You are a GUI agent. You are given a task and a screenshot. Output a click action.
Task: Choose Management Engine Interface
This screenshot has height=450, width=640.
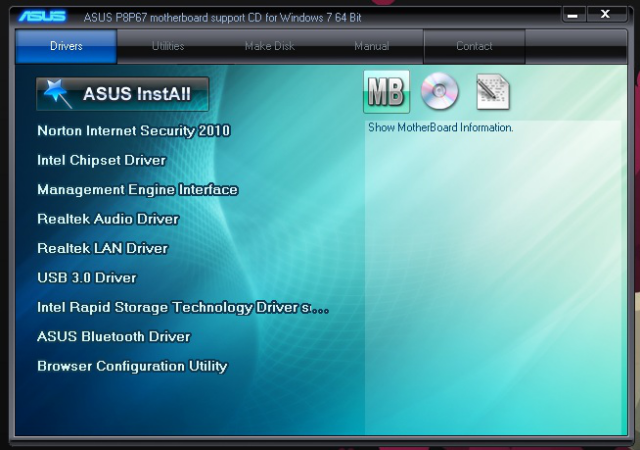(x=138, y=189)
